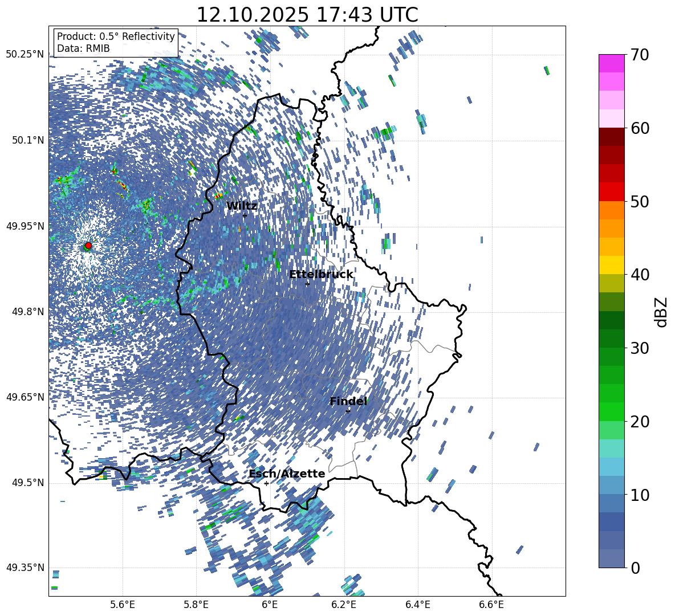Pick the bright green colorbar segment at 20

(611, 412)
